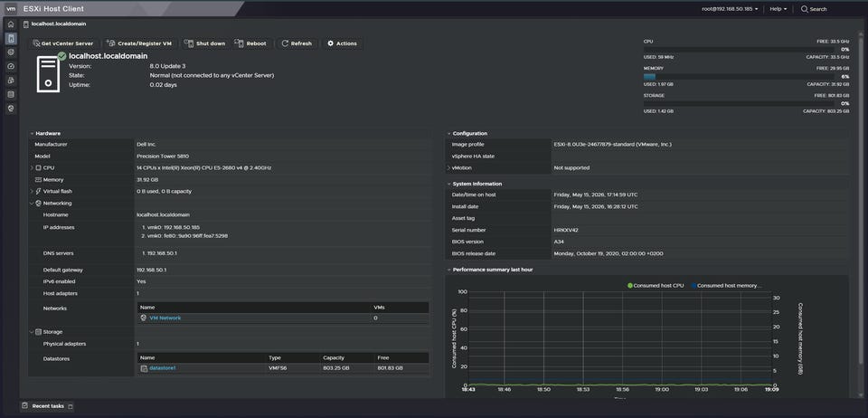
Task: Expand the Virtual flash row chevron
Action: pos(32,191)
